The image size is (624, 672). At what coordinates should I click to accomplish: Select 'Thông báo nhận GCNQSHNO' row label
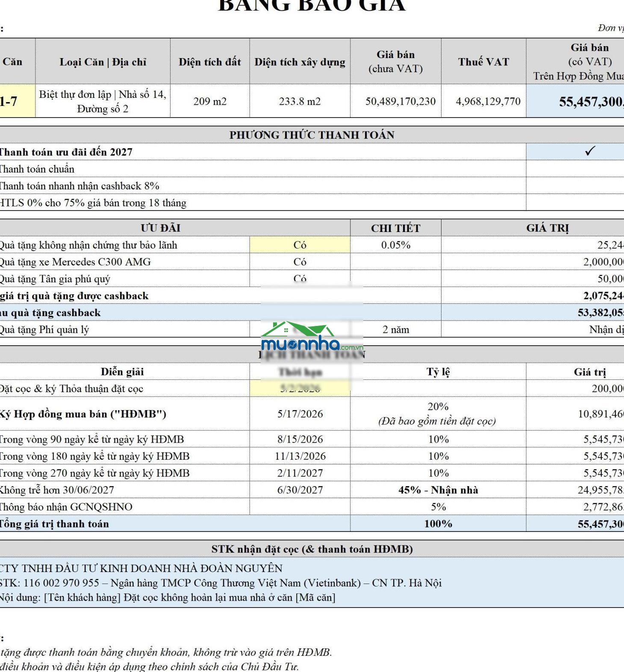[66, 507]
